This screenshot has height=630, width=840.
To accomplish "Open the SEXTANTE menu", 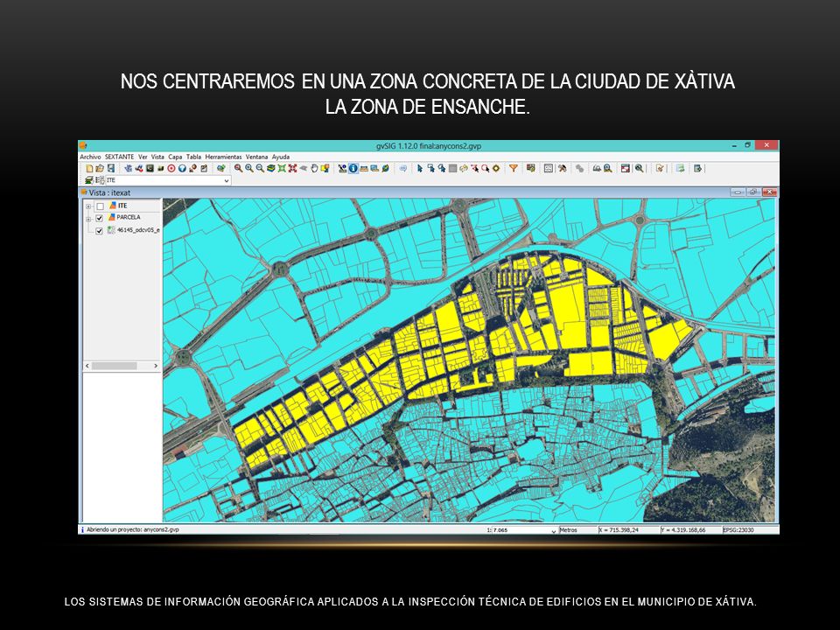I will [120, 157].
